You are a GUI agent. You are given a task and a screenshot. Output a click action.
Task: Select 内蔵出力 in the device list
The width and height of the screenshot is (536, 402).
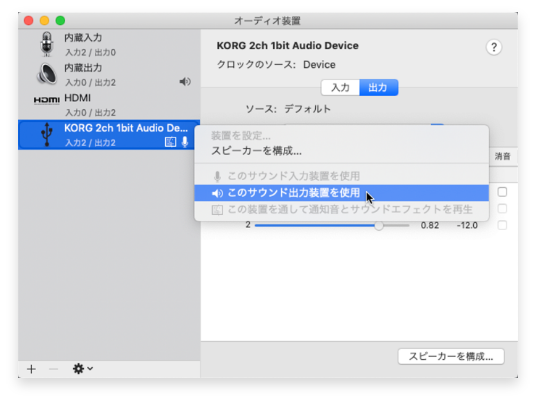[x=109, y=75]
